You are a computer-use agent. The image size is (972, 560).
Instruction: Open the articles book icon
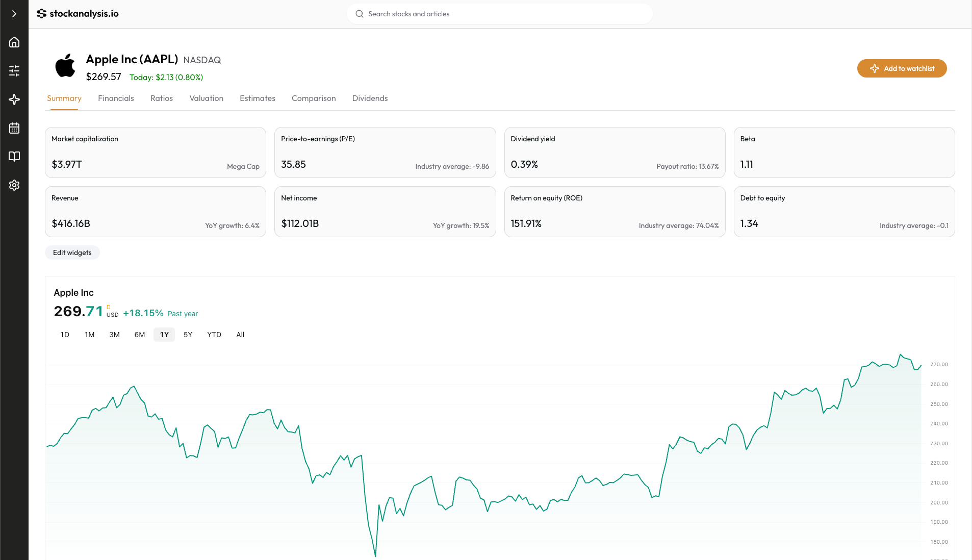point(14,156)
